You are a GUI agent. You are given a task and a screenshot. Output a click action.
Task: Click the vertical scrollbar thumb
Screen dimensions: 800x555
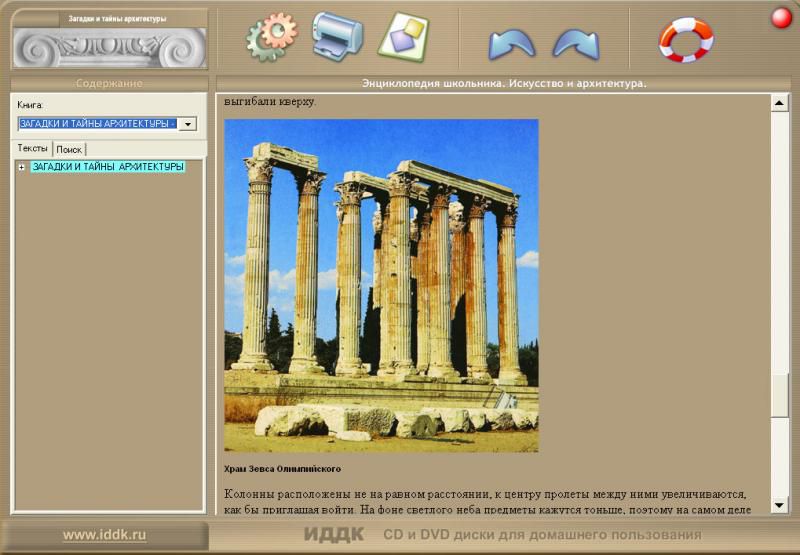[780, 395]
